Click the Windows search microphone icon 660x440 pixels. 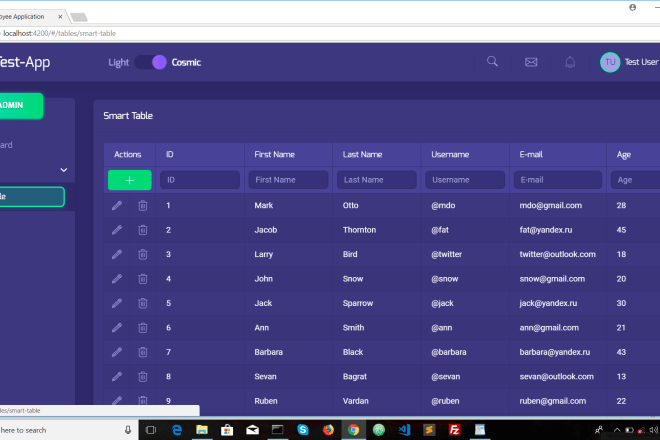(128, 430)
